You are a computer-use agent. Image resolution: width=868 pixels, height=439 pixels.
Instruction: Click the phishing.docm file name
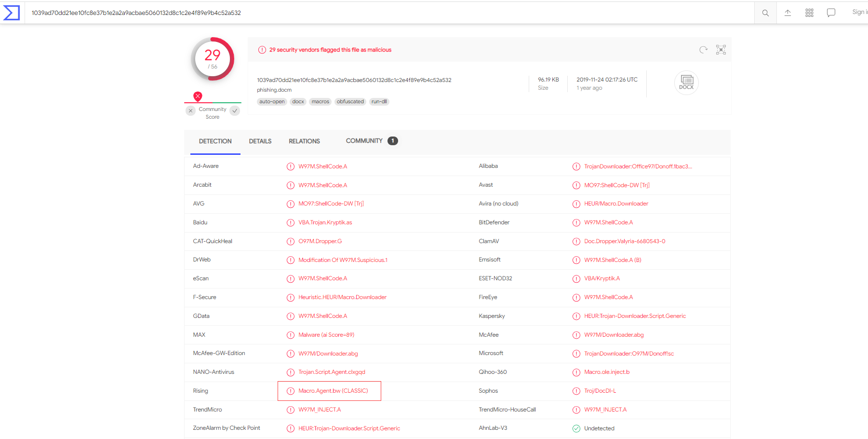(274, 90)
